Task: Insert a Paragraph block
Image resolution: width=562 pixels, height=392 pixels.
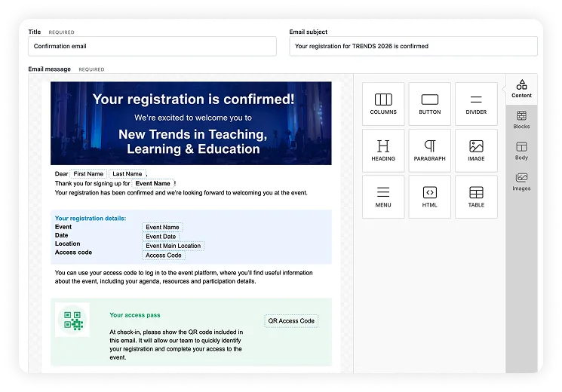Action: click(429, 151)
